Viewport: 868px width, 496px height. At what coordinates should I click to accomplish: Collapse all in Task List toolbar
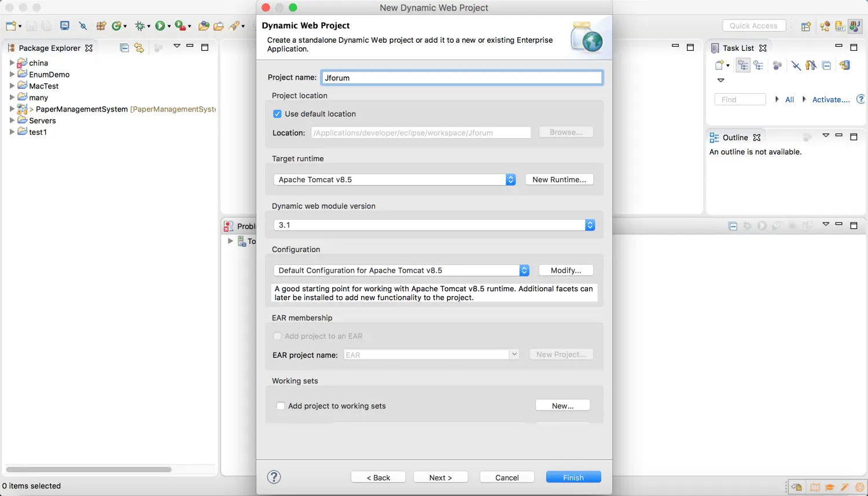pyautogui.click(x=826, y=65)
